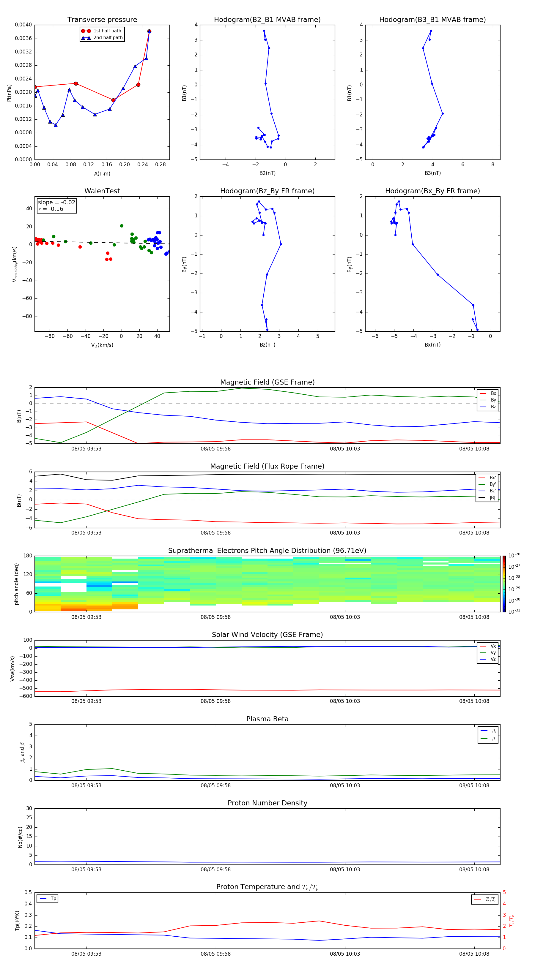This screenshot has width=535, height=980.
Task: Click the 'Plasma Beta' plot title
Action: click(267, 719)
